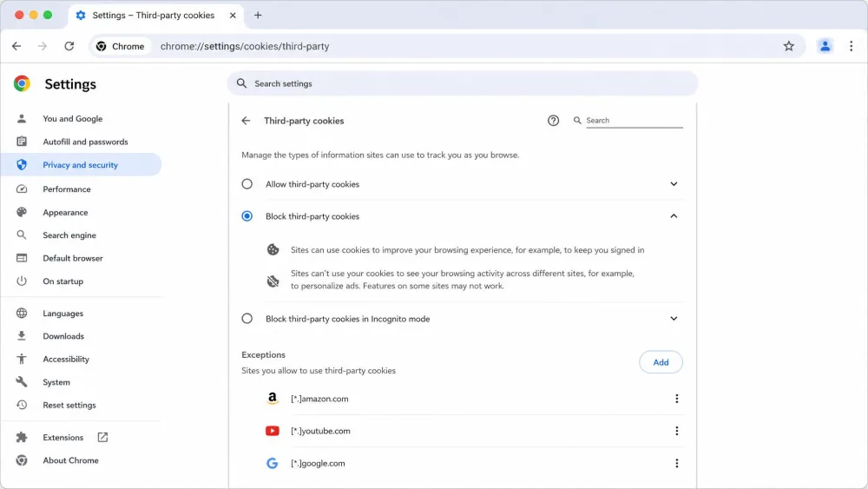Screen dimensions: 868x489
Task: Collapse Block third-party cookies details
Action: click(x=674, y=216)
